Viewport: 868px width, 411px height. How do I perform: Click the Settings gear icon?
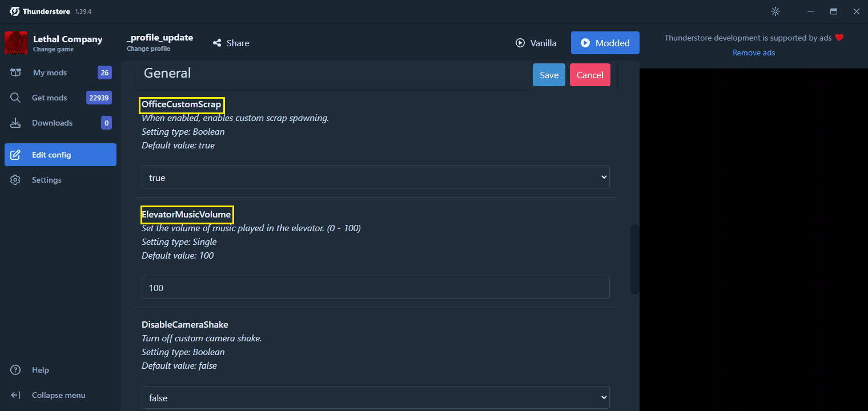click(x=15, y=180)
